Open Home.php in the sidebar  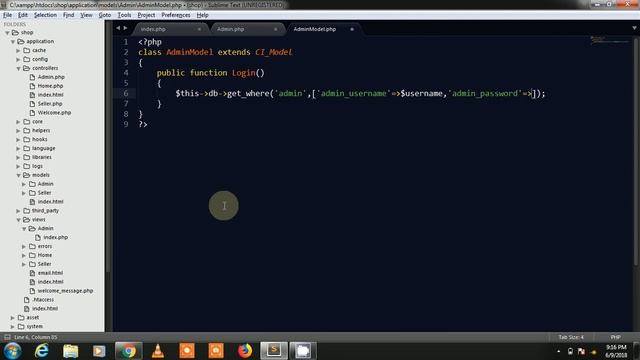50,86
